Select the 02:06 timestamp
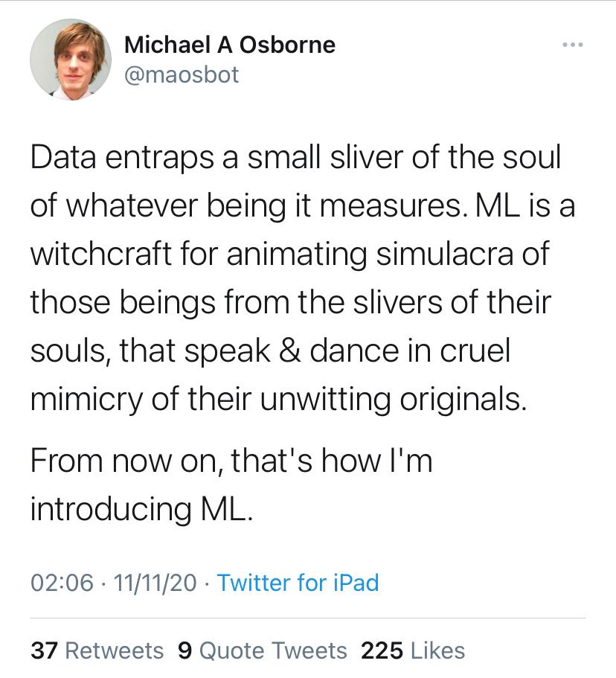616x678 pixels. point(62,583)
